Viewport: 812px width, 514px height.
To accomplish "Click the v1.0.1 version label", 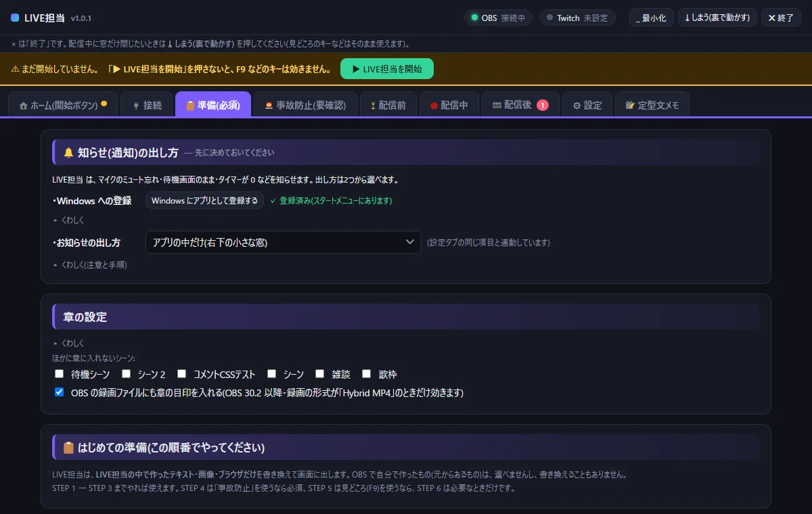I will 81,18.
